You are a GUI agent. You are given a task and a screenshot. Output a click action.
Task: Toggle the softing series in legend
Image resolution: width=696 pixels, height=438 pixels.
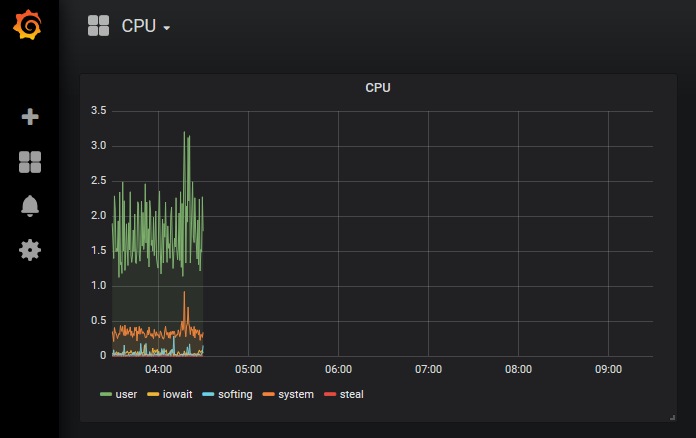[235, 395]
